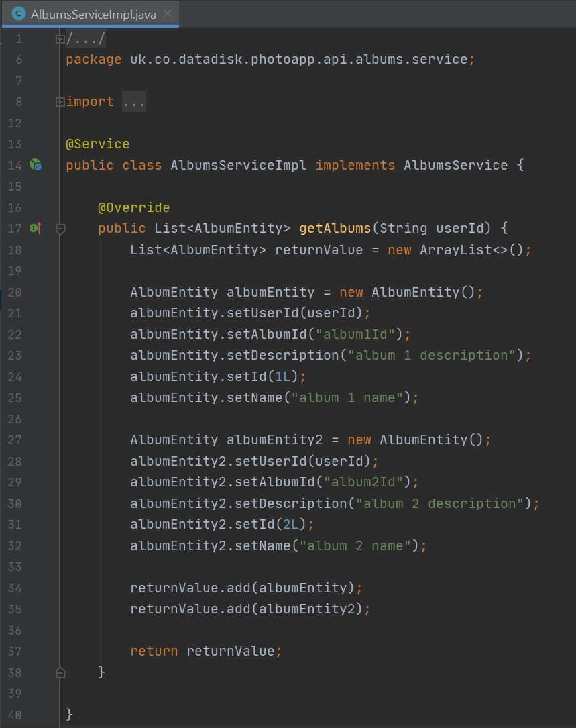Click the @Override annotation
The image size is (576, 728).
click(x=133, y=207)
